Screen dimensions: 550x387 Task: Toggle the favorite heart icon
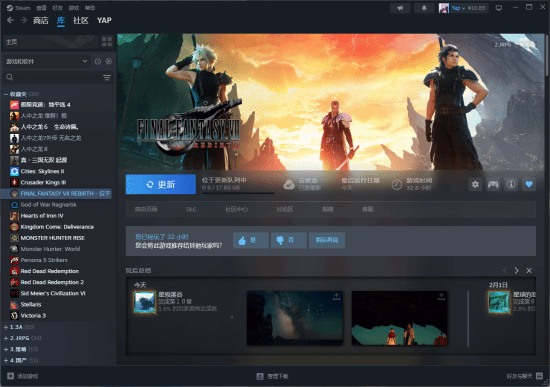click(529, 184)
